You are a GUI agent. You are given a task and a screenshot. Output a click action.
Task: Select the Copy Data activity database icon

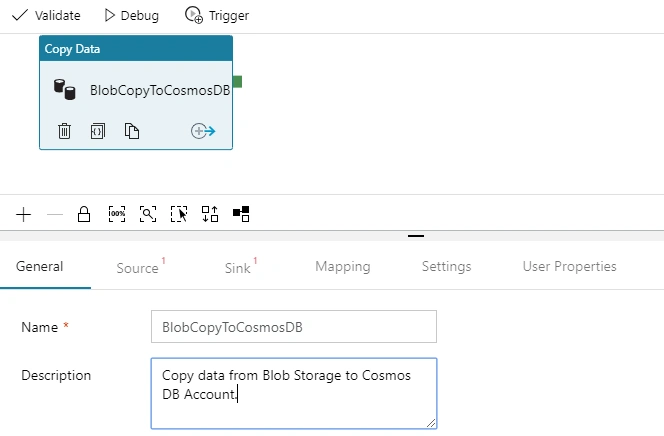(64, 89)
